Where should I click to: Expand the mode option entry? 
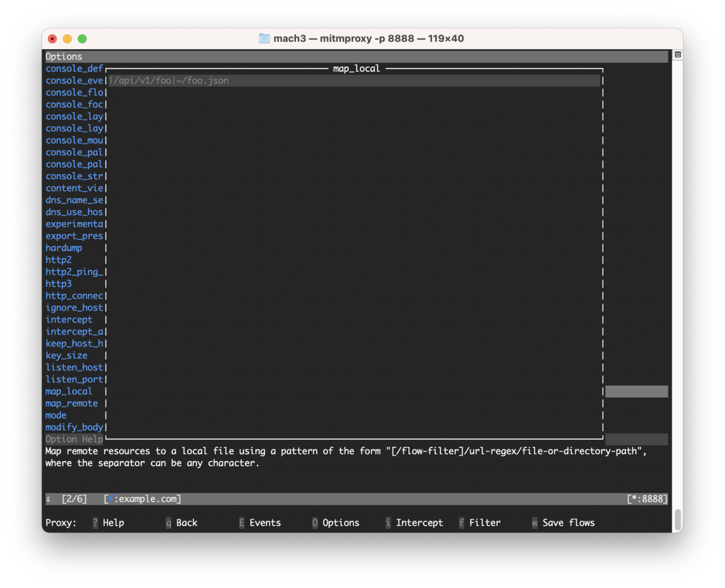[55, 415]
